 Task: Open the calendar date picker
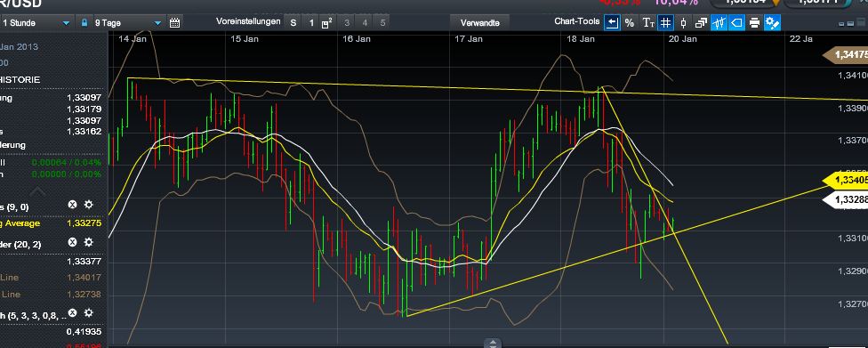tap(174, 23)
